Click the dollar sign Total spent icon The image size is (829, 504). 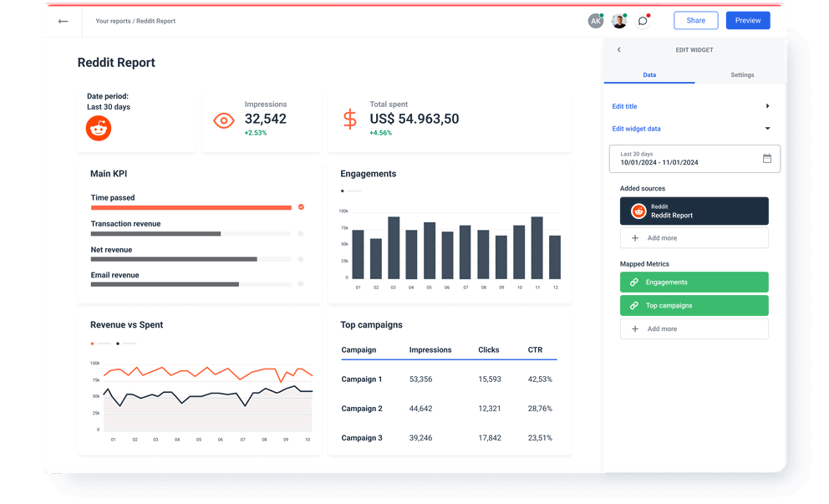[x=349, y=120]
